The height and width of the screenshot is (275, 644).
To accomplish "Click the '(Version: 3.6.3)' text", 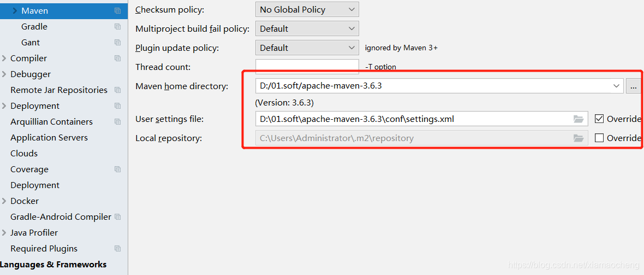I will [x=284, y=102].
